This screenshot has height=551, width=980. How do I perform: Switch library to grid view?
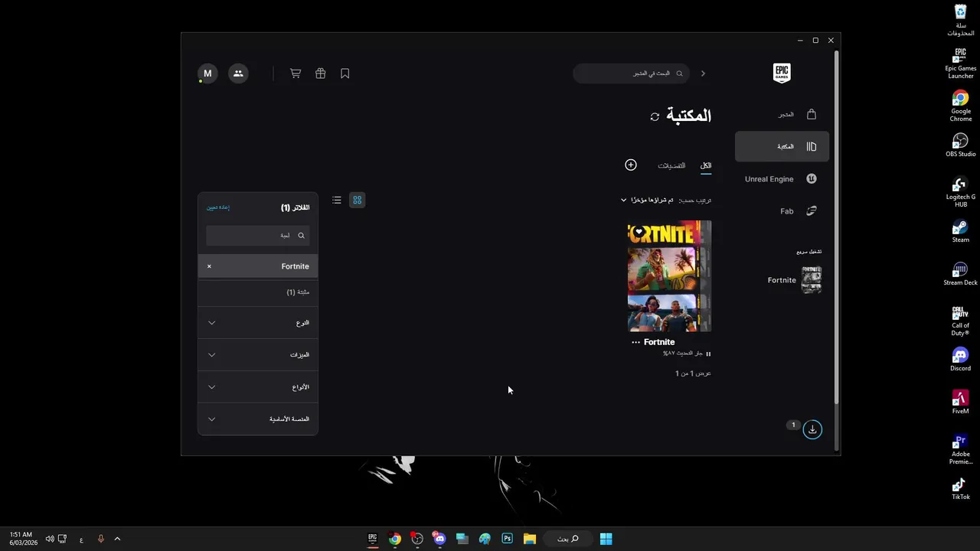coord(357,200)
